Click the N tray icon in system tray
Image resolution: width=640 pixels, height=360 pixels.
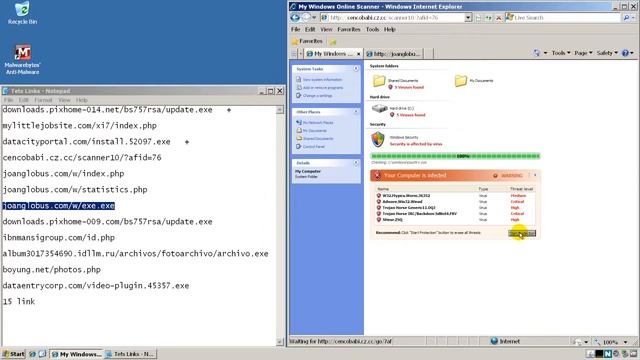[607, 354]
